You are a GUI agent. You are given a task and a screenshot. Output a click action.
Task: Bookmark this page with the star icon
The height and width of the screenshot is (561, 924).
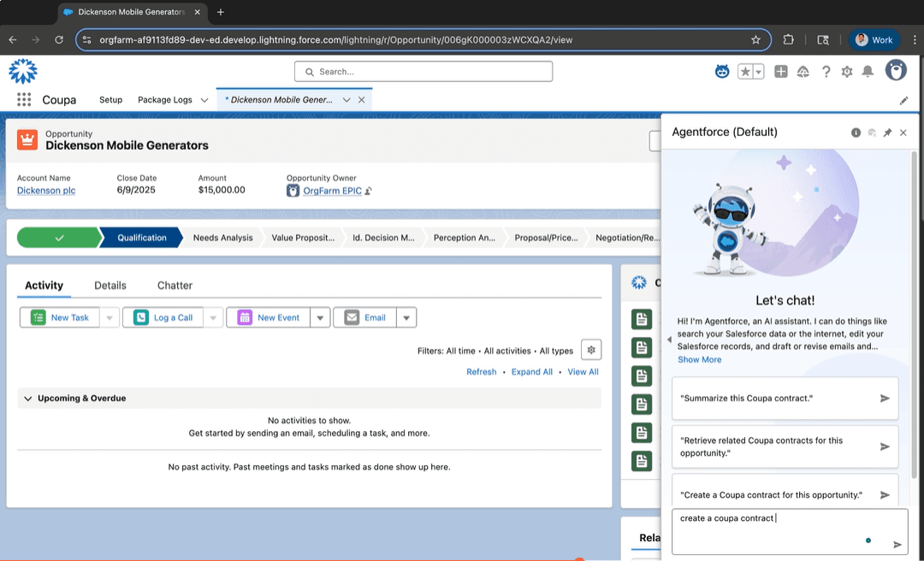coord(755,40)
